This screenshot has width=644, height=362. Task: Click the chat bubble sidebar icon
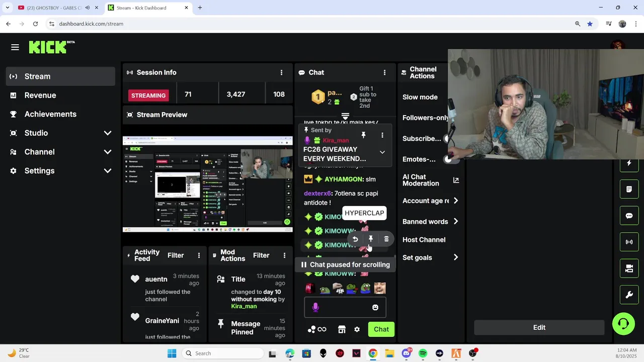pos(629,216)
